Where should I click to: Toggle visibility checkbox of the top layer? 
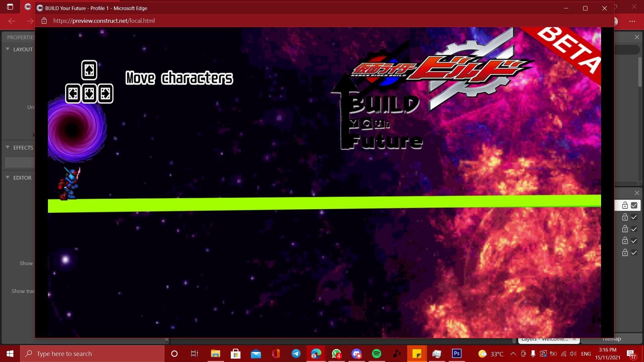634,205
